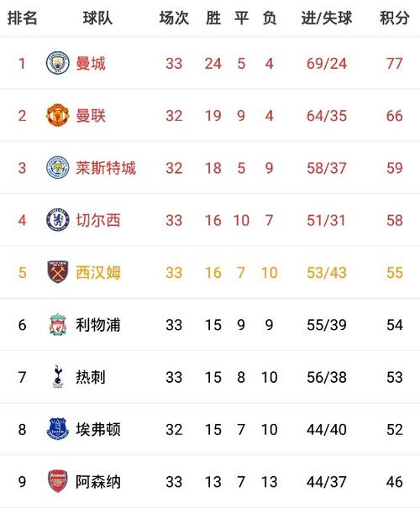This screenshot has width=420, height=508.
Task: Click the 排名 column header
Action: (x=23, y=18)
